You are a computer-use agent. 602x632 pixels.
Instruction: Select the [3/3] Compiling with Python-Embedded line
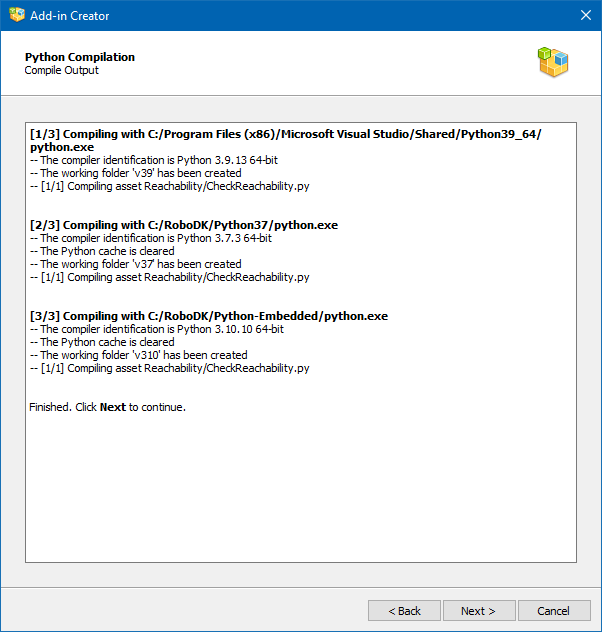point(209,316)
